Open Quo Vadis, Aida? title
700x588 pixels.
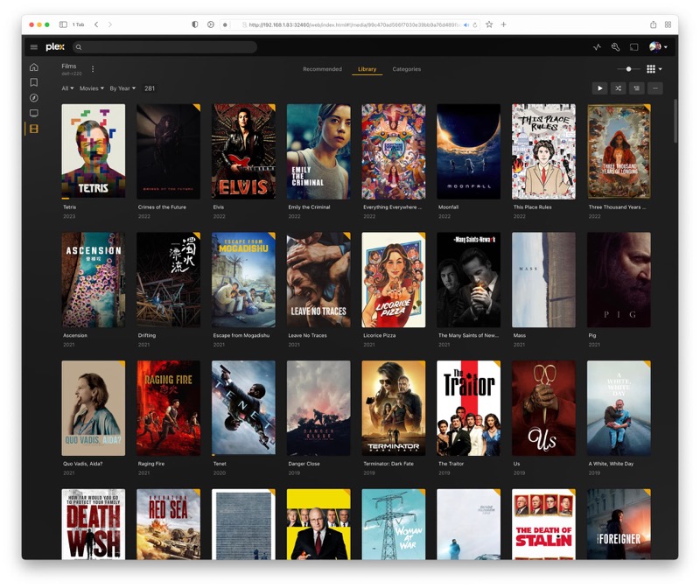[x=82, y=464]
